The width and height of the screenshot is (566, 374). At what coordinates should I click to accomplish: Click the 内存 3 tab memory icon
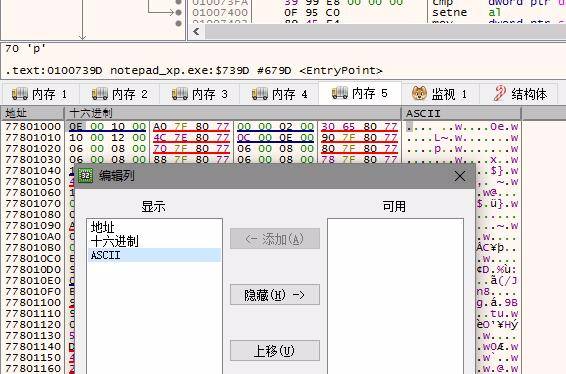pyautogui.click(x=179, y=94)
